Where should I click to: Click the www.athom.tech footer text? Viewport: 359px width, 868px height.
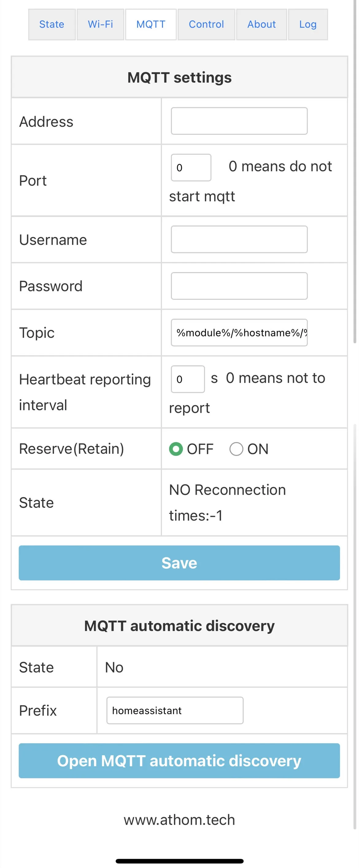click(179, 820)
